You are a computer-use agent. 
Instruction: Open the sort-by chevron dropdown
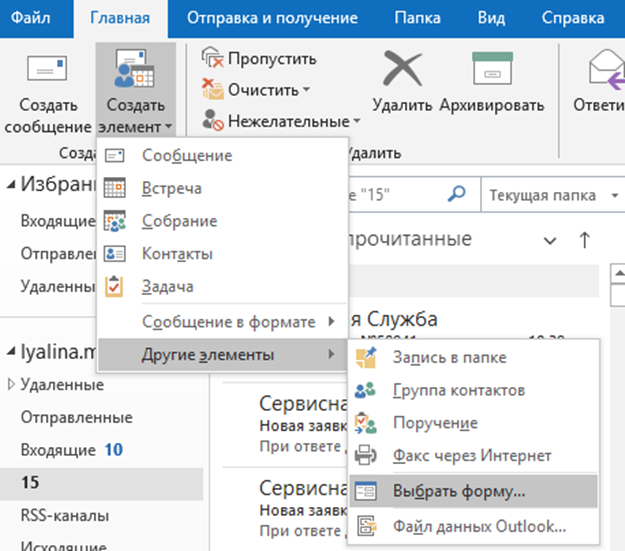[550, 241]
